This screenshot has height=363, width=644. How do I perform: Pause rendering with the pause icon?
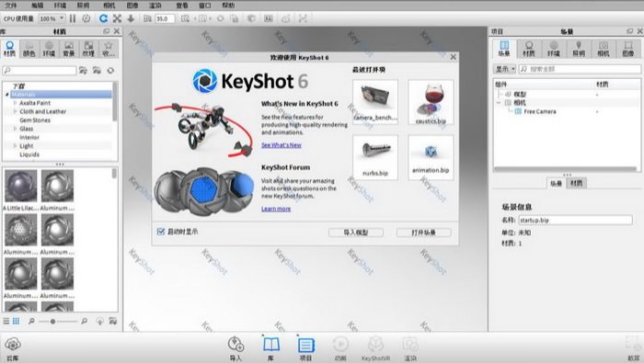[x=73, y=18]
